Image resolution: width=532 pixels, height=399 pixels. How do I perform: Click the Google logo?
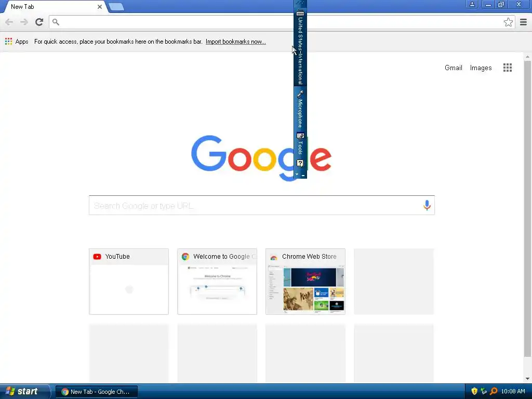coord(261,158)
